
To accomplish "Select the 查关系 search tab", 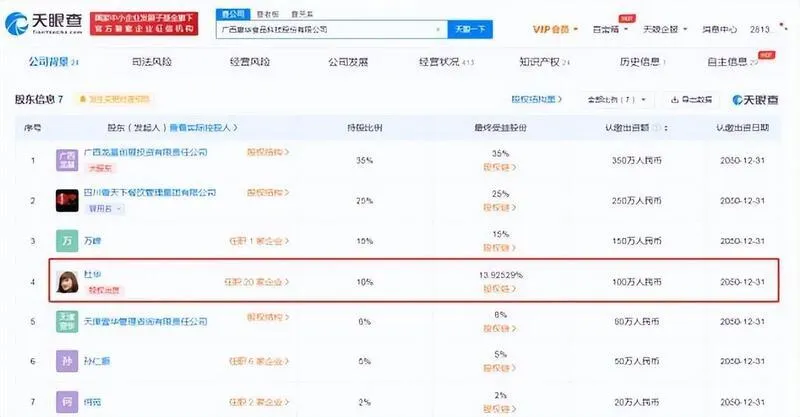I will (302, 15).
